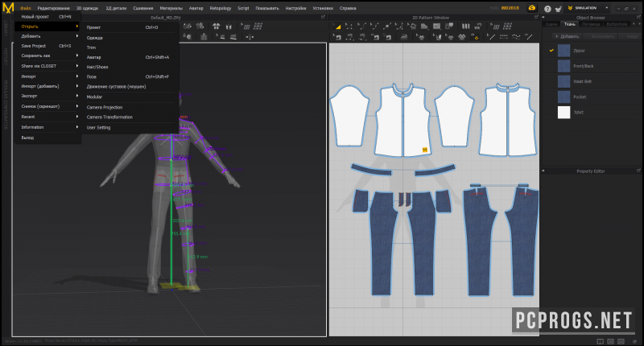Click the first status bar layout icon
644x346 pixels.
(600, 341)
